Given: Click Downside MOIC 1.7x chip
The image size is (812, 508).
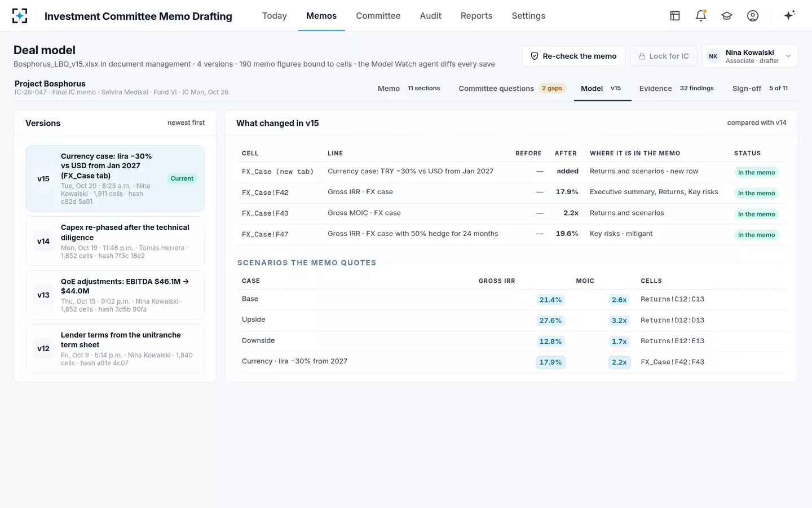Looking at the screenshot, I should click(619, 341).
